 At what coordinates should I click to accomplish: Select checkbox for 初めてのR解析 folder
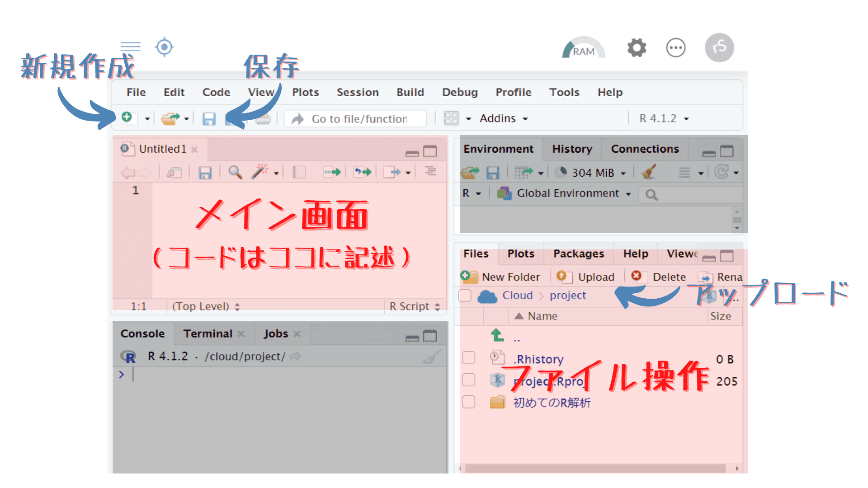[x=469, y=402]
